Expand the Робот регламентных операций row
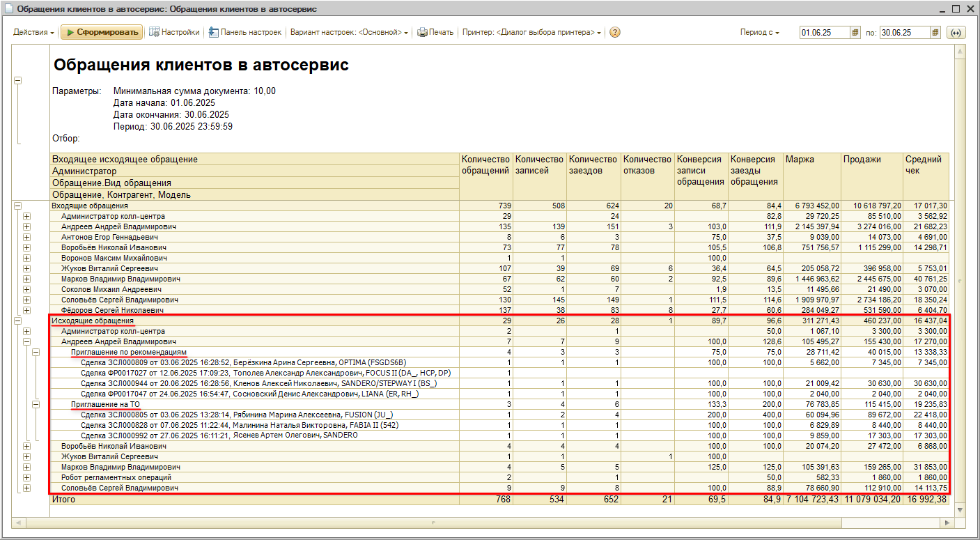Screen dimensions: 980x540 coord(27,477)
